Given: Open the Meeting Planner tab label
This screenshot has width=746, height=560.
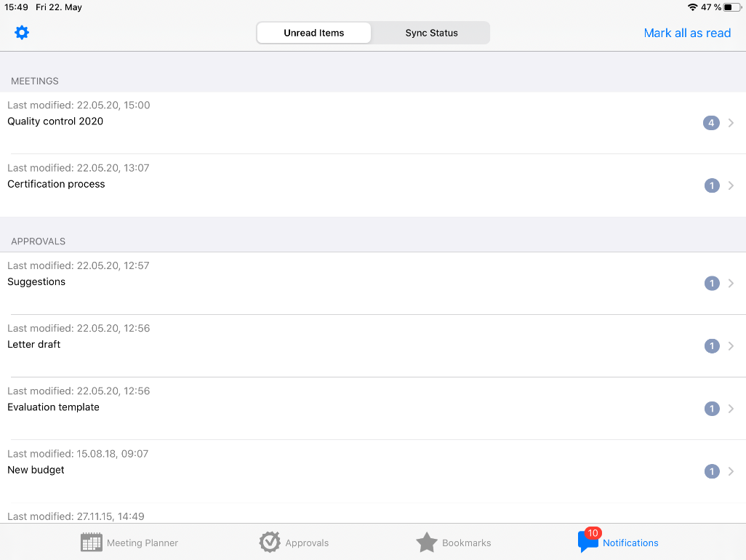Looking at the screenshot, I should (x=143, y=543).
